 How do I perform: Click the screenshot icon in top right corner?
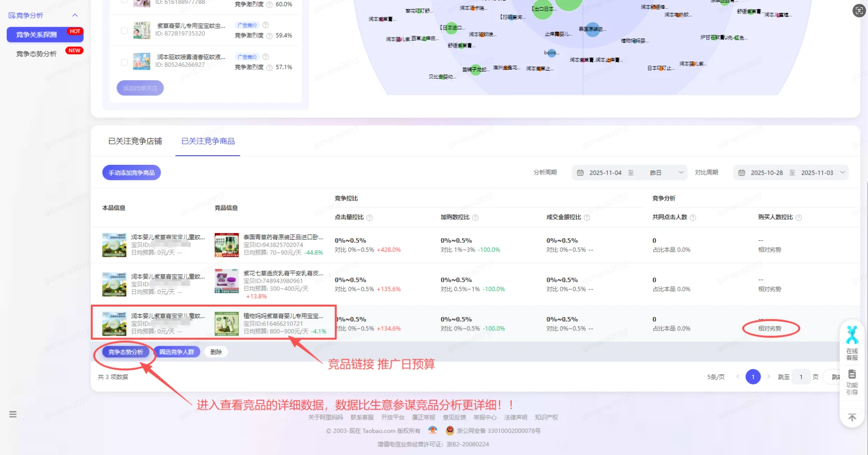click(858, 10)
